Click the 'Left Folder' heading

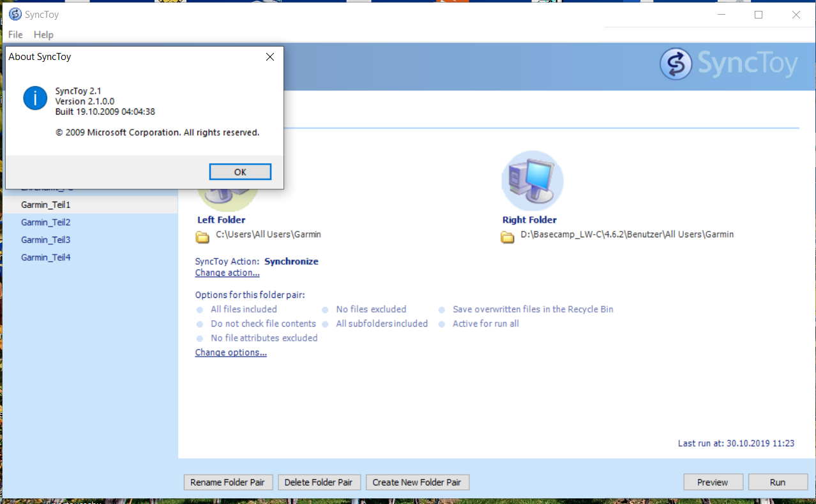222,220
